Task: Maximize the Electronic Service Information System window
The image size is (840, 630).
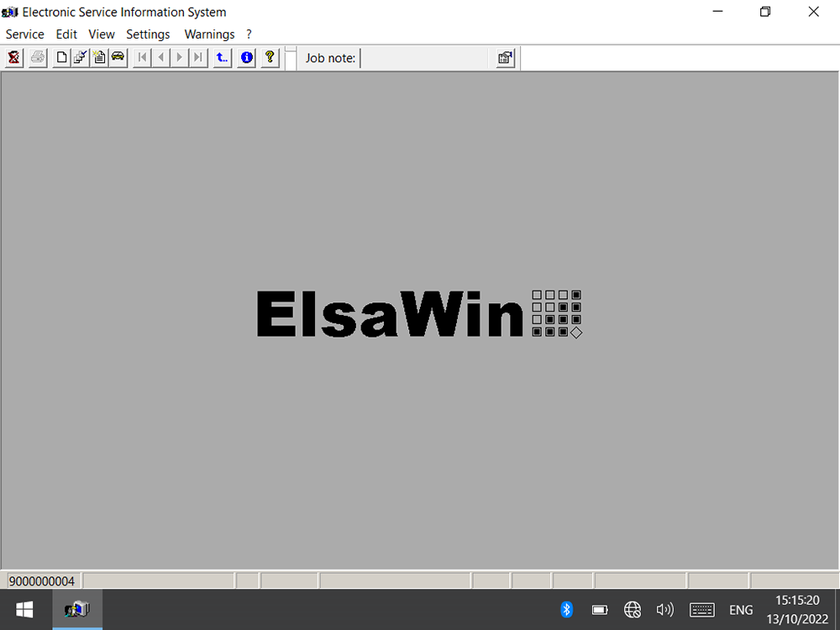Action: click(x=765, y=12)
